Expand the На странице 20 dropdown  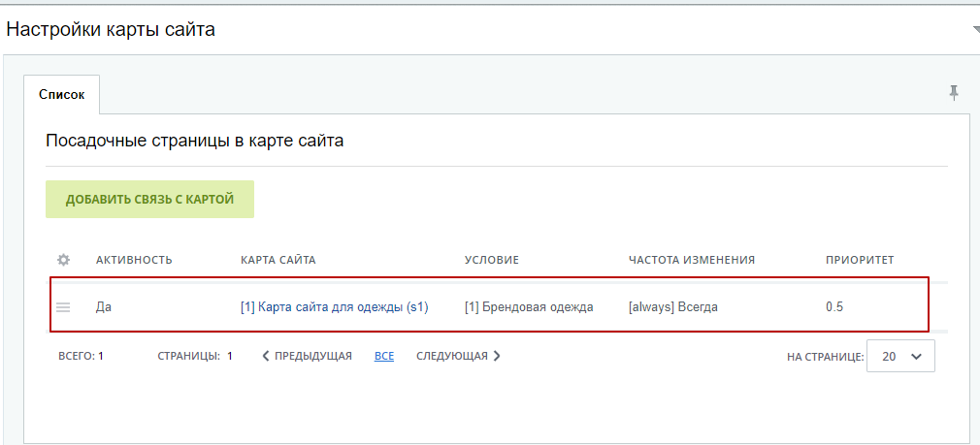pyautogui.click(x=900, y=357)
